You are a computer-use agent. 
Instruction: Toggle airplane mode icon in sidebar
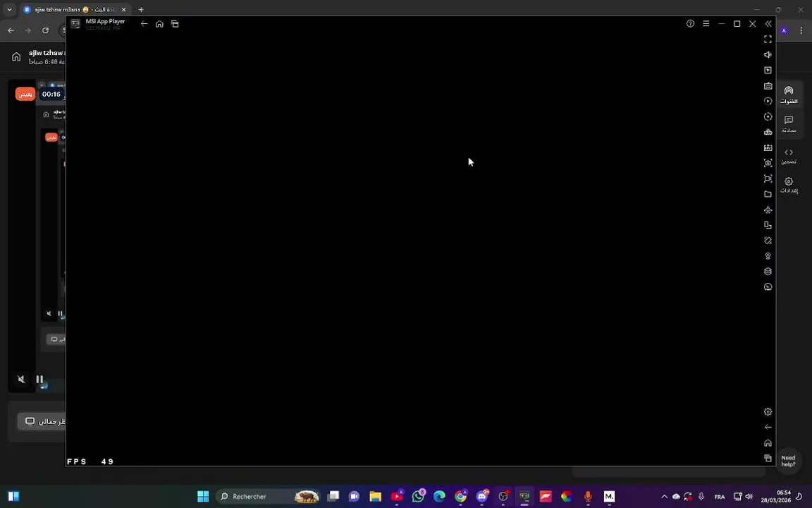pyautogui.click(x=768, y=210)
